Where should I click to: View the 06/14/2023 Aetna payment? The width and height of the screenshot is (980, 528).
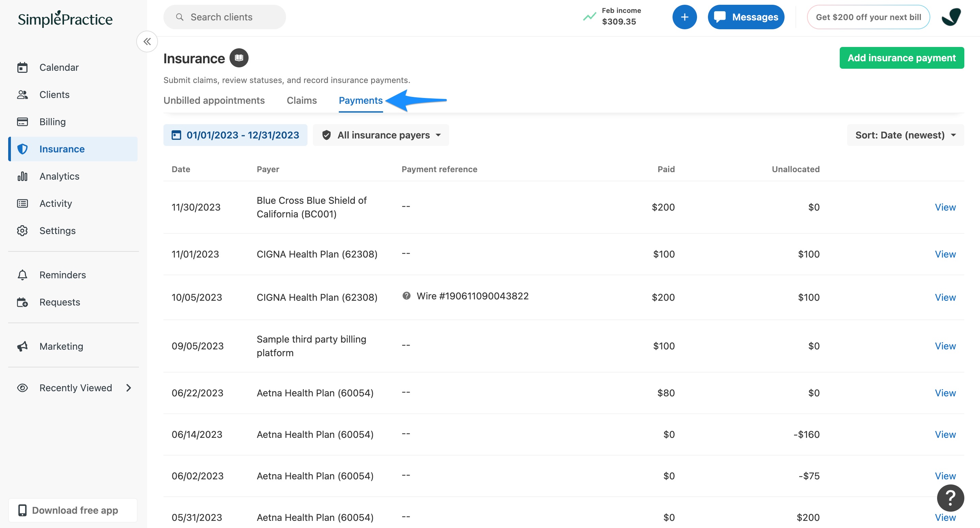945,434
